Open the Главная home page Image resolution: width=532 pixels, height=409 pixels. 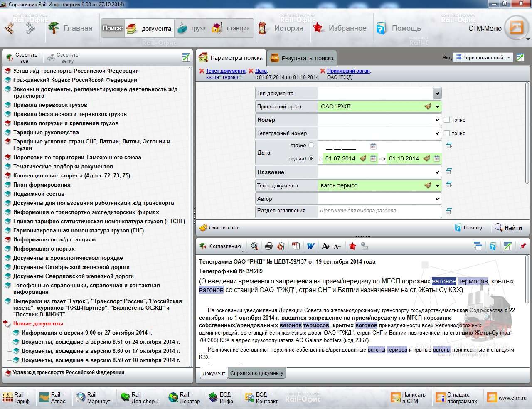pyautogui.click(x=70, y=28)
